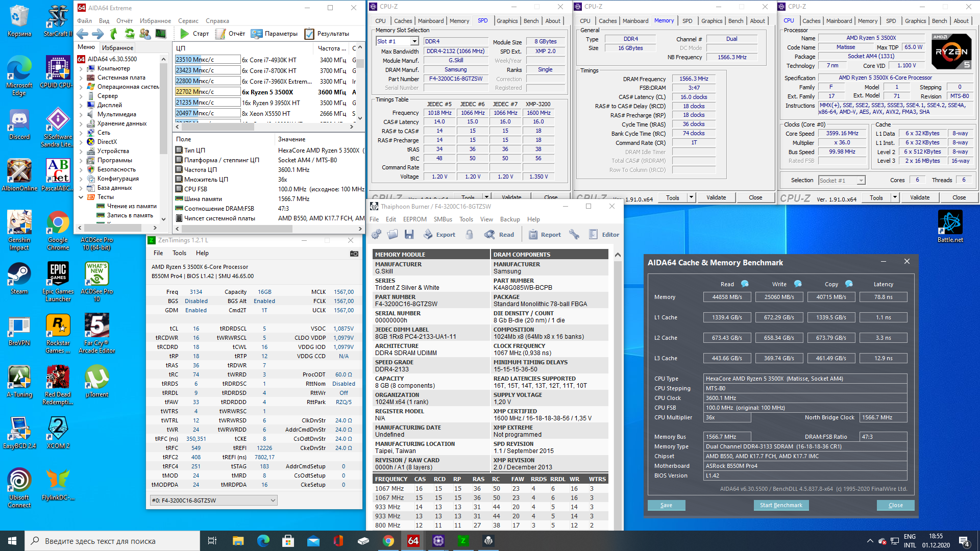Viewport: 980px width, 551px height.
Task: Open the Socket #1 selection dropdown in CPU-Z
Action: click(x=861, y=180)
